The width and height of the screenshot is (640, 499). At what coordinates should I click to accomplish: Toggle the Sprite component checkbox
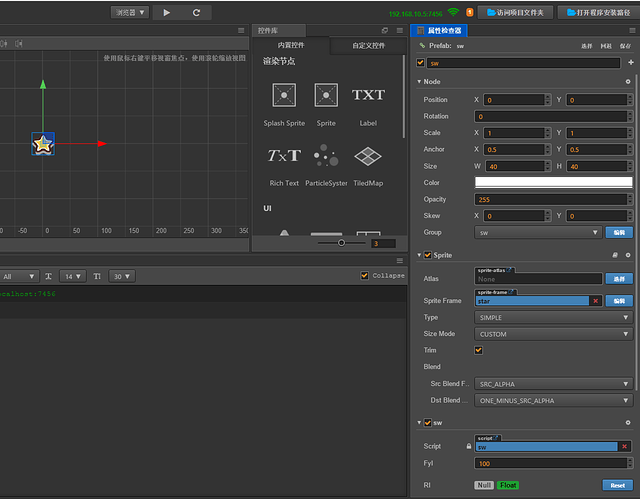tap(428, 255)
